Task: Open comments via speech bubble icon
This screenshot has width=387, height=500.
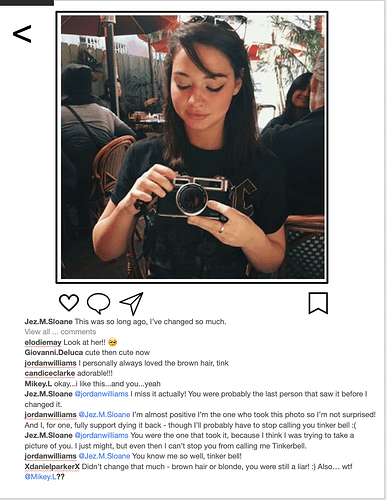Action: 99,303
